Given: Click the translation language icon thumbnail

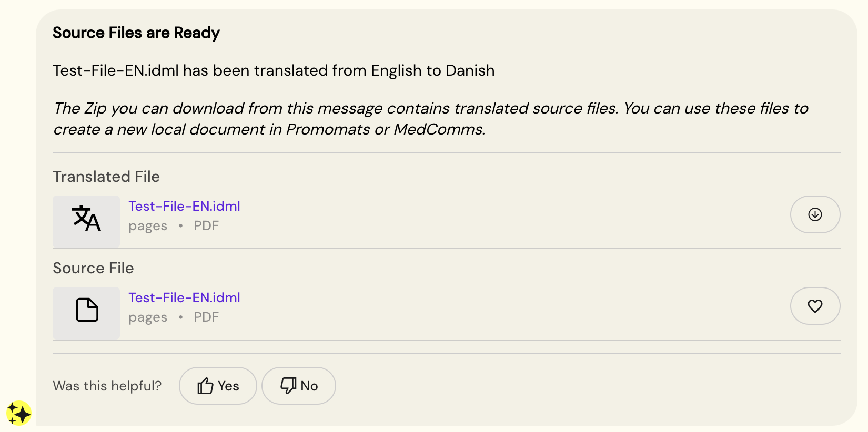Looking at the screenshot, I should coord(86,221).
